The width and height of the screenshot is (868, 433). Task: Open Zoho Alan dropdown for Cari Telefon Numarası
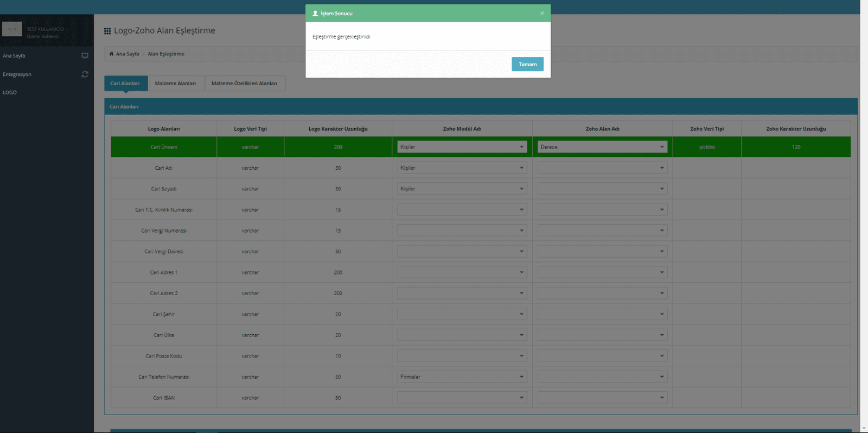[x=602, y=377]
